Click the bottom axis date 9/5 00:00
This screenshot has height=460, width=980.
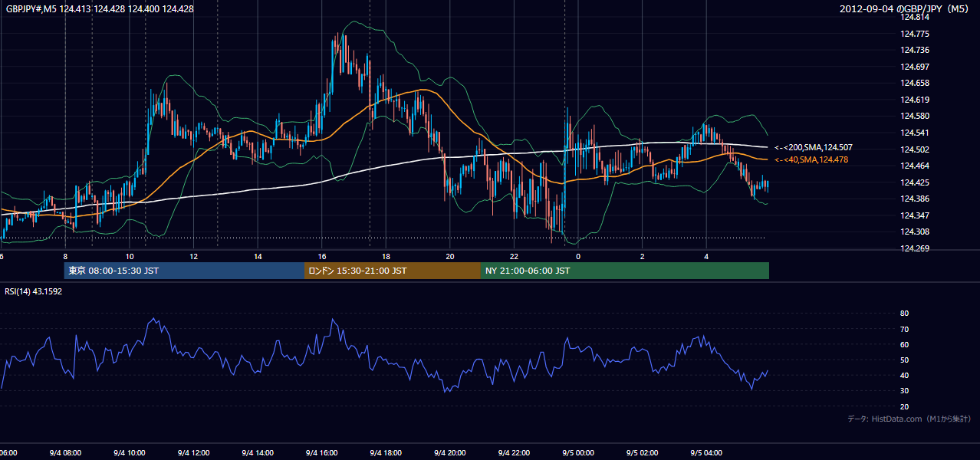click(x=578, y=453)
